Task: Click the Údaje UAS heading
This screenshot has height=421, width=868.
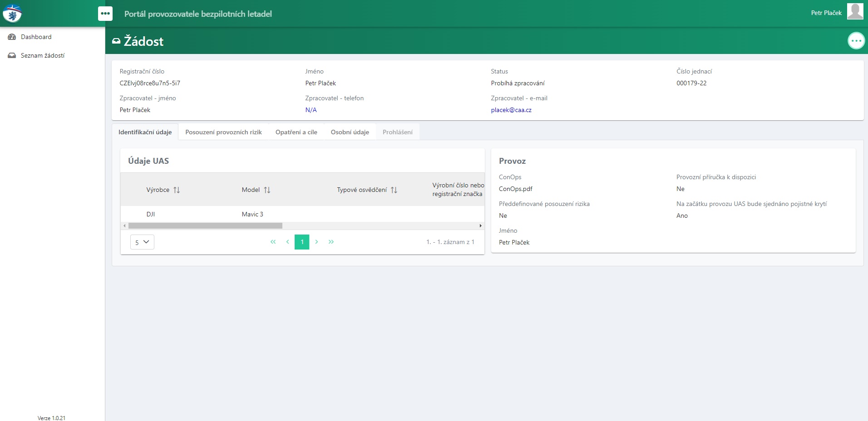Action: click(148, 161)
